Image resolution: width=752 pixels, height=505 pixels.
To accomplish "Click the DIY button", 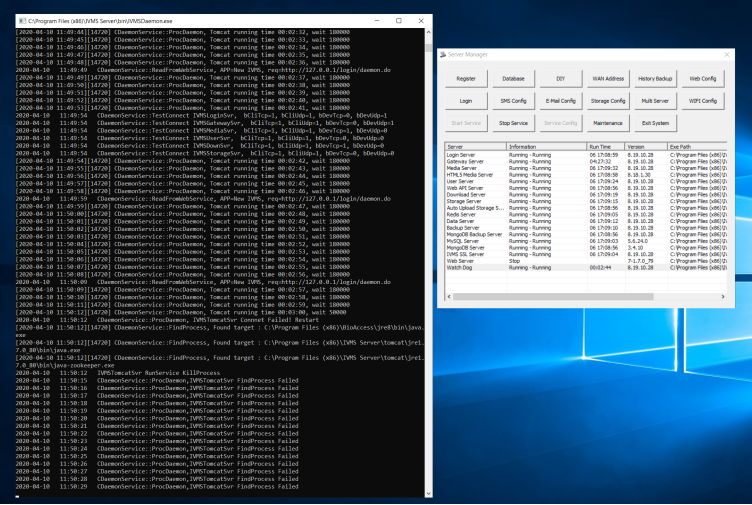I will click(x=561, y=79).
